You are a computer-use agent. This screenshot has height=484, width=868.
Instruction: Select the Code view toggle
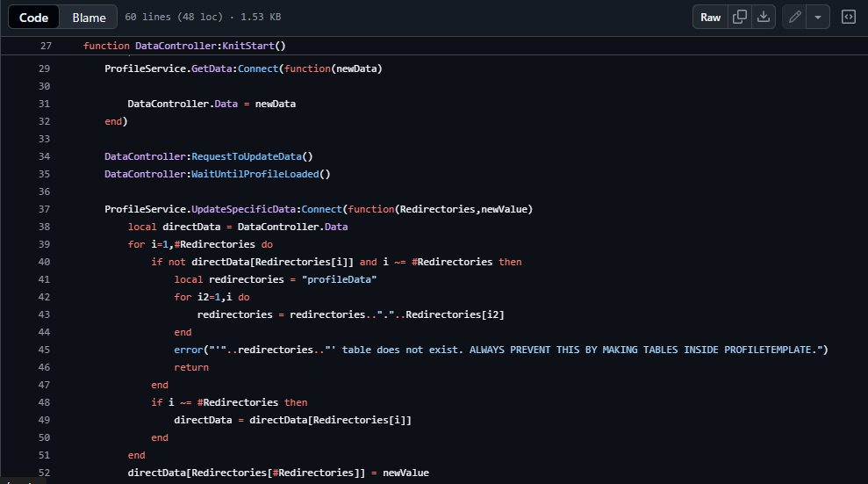click(34, 18)
